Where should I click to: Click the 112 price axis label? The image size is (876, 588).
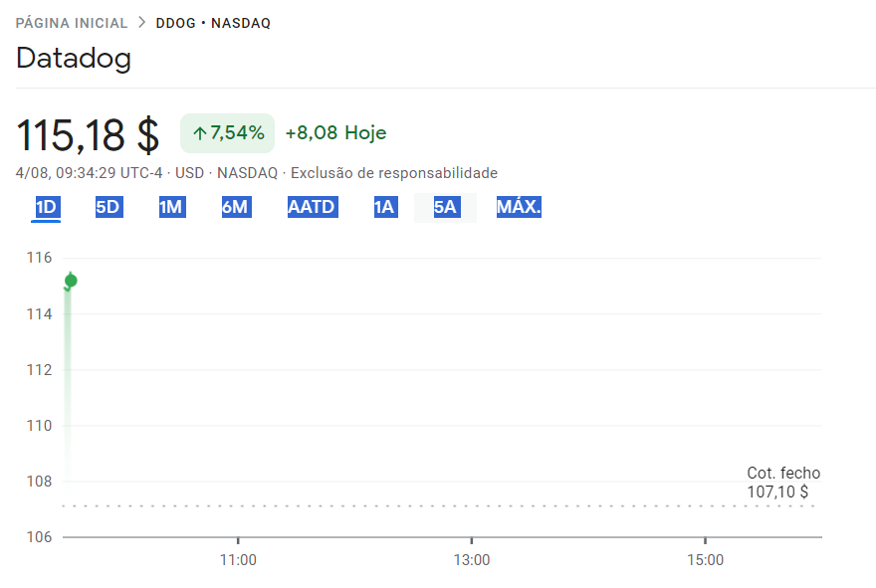pos(39,370)
